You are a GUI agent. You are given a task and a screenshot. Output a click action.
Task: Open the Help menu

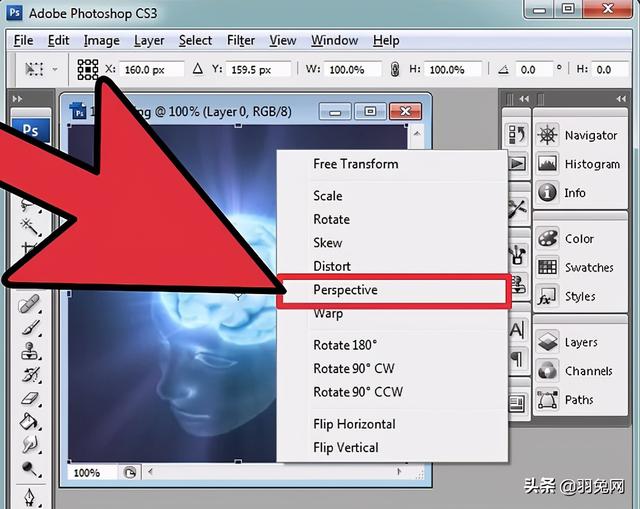coord(386,40)
